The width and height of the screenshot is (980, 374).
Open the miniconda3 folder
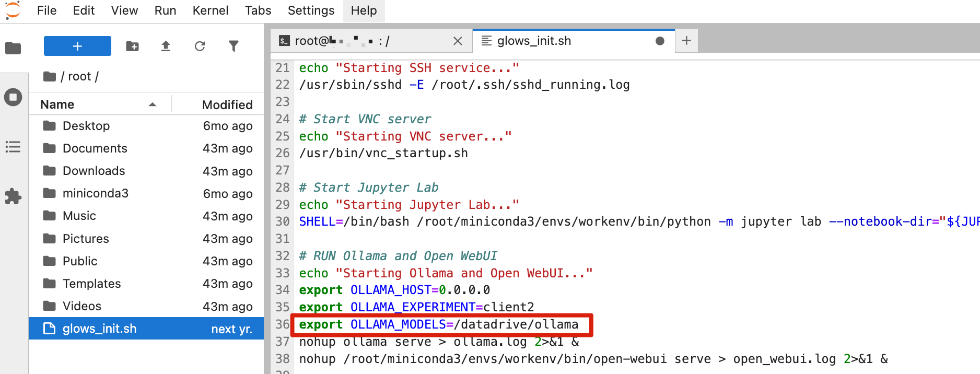pos(95,193)
